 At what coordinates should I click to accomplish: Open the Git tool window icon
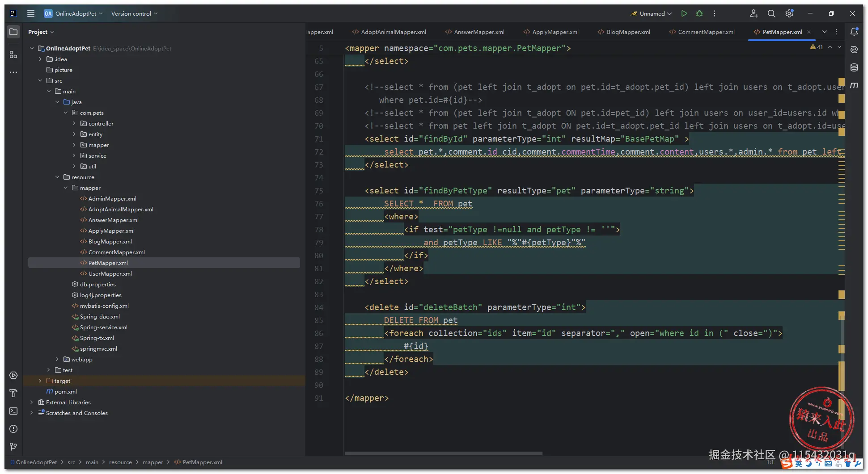(13, 447)
